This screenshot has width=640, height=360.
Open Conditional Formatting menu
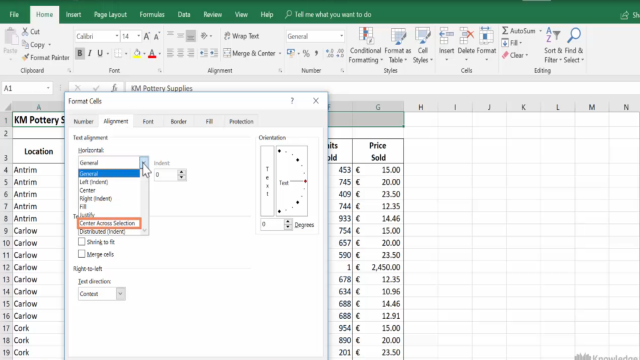[x=365, y=45]
